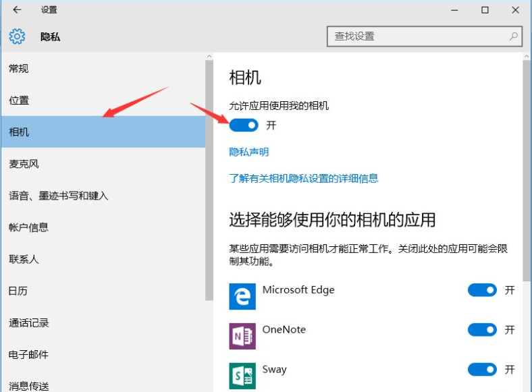The image size is (532, 392).
Task: Click the OneNote label text
Action: 284,330
